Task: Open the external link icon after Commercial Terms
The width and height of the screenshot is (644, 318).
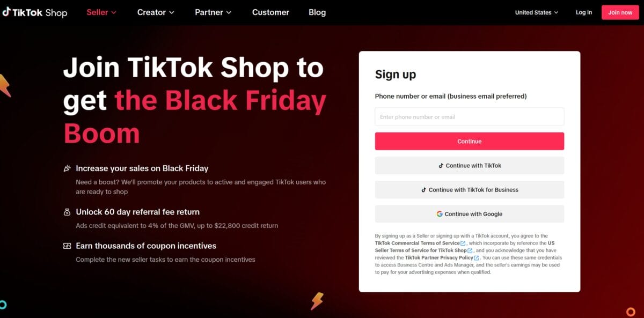Action: click(x=463, y=243)
